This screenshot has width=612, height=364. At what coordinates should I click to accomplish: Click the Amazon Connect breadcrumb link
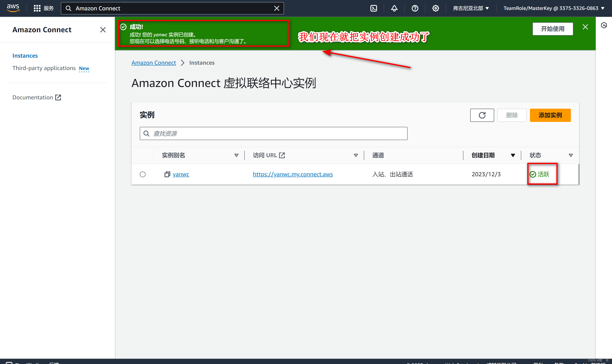154,63
